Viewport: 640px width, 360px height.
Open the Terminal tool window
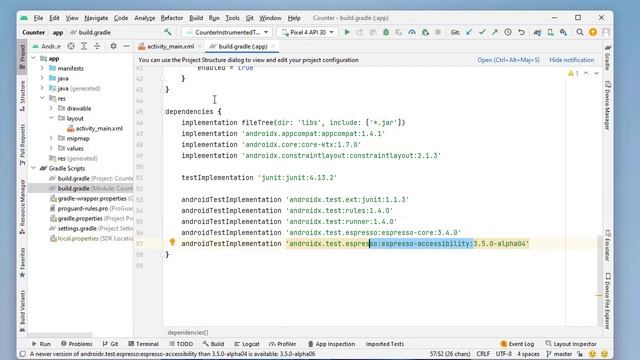[143, 344]
